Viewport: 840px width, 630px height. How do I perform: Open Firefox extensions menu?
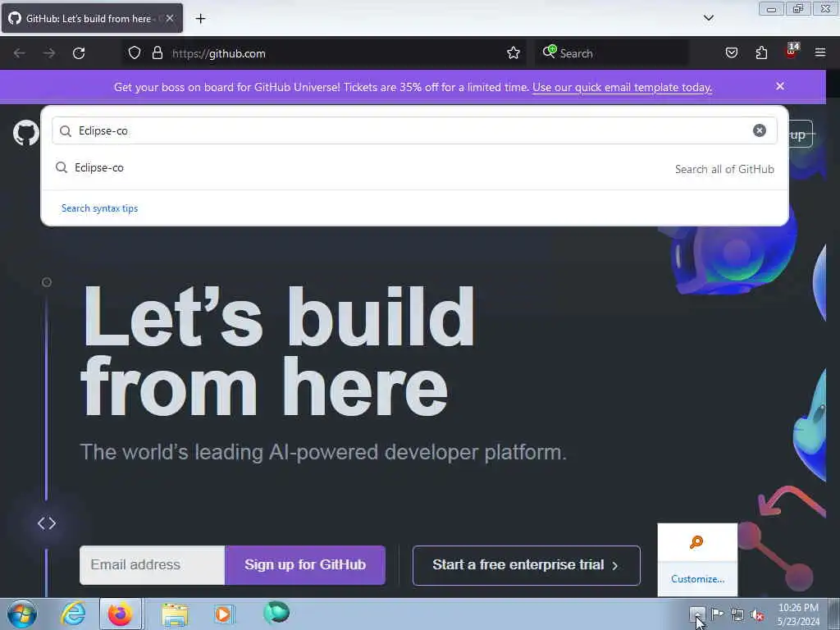[x=761, y=53]
